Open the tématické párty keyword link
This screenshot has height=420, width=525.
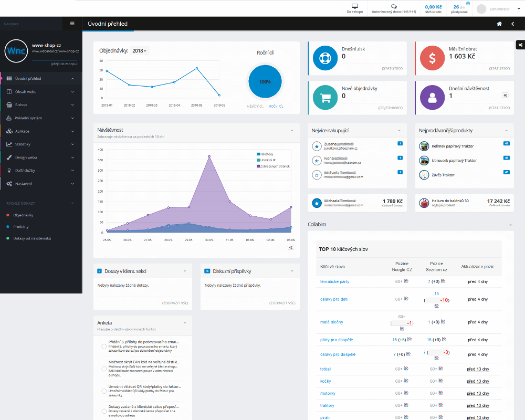coord(334,282)
